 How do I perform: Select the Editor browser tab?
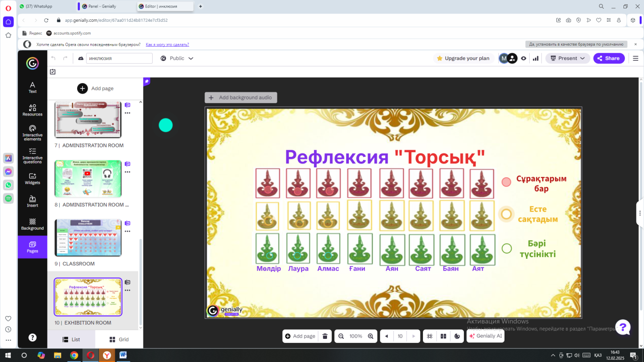pos(164,7)
